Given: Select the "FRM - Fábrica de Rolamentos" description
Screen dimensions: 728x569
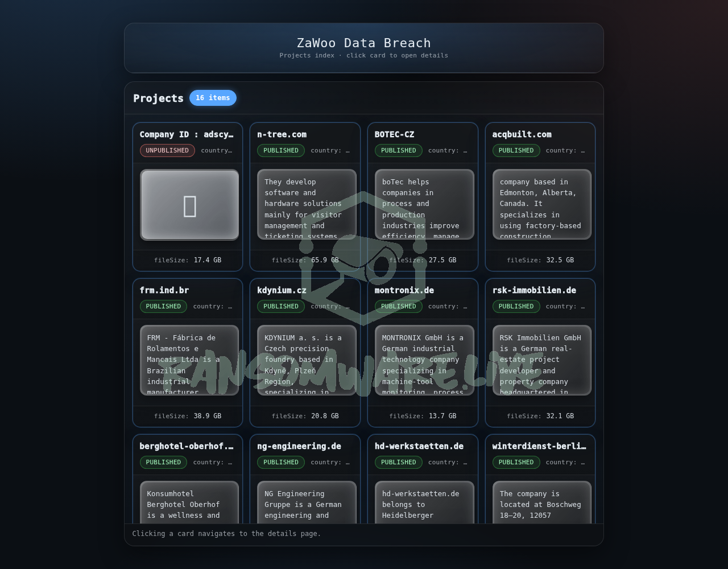Looking at the screenshot, I should pos(189,361).
